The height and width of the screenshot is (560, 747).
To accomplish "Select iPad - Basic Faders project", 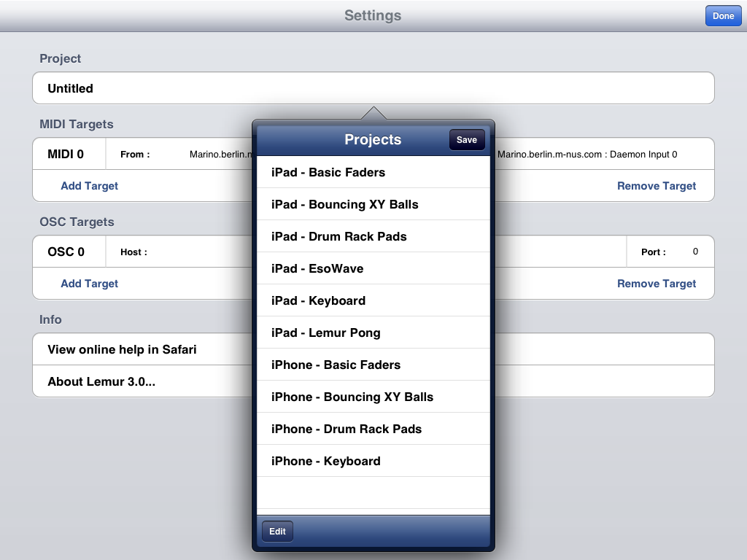I will [x=373, y=173].
